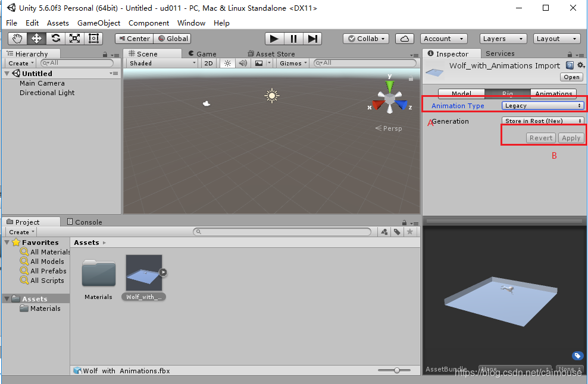Select the Rotate tool
The height and width of the screenshot is (384, 588).
(x=56, y=39)
